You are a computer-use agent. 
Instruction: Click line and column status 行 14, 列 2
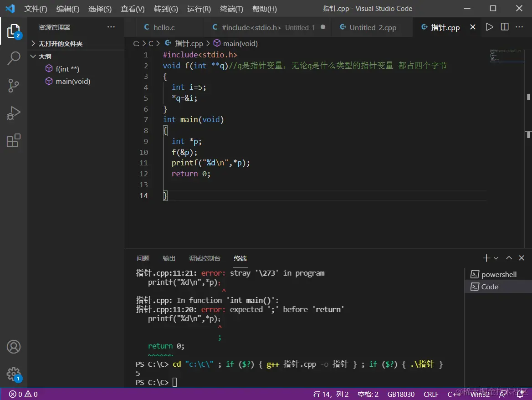[331, 394]
